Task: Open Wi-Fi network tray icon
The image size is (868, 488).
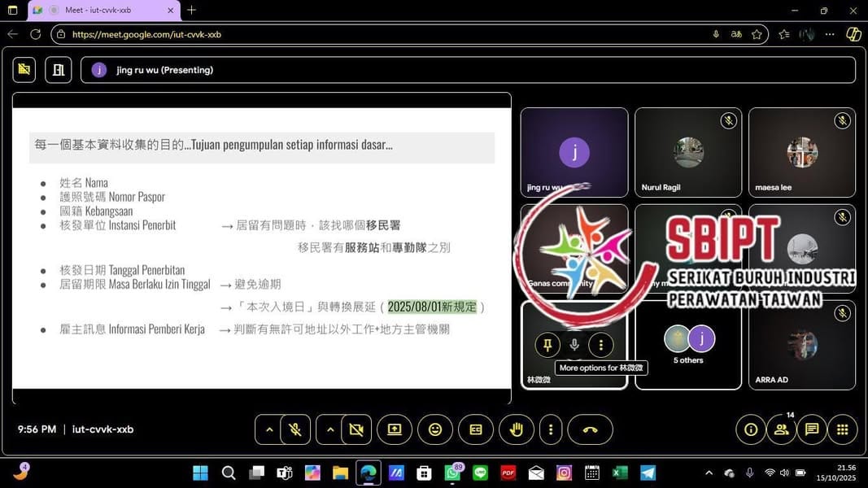Action: pyautogui.click(x=770, y=473)
